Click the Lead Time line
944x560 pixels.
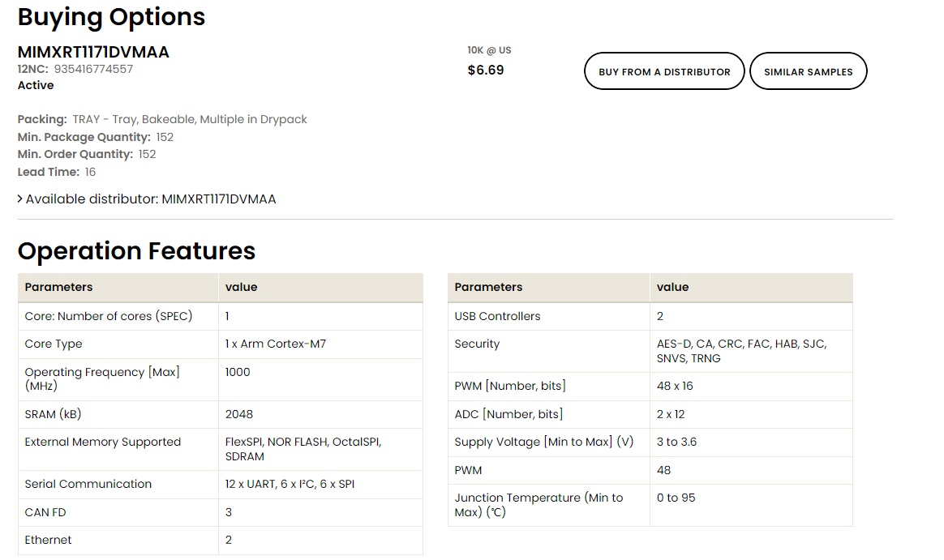click(57, 172)
